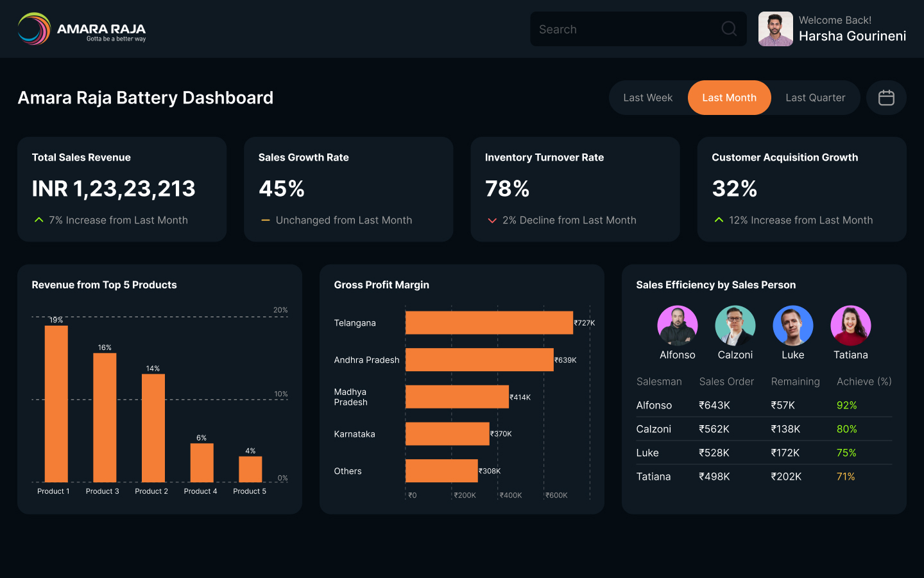Image resolution: width=924 pixels, height=578 pixels.
Task: Click the 71% achieve value
Action: click(846, 477)
